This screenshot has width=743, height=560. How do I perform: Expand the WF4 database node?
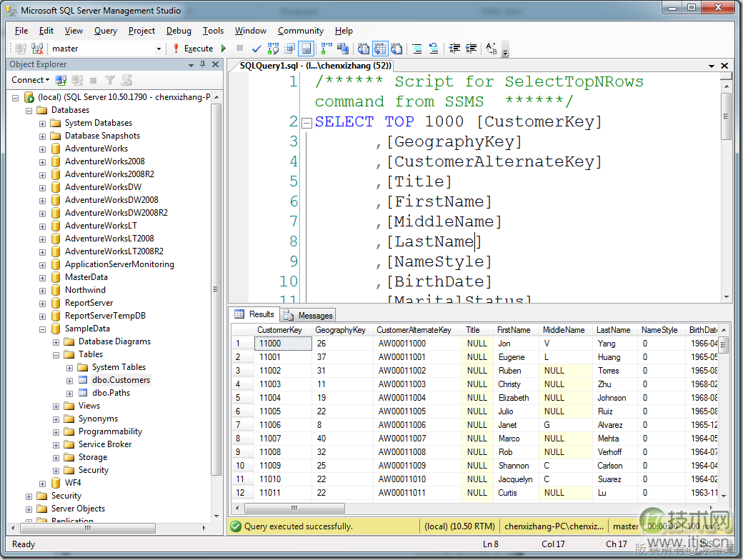[43, 484]
